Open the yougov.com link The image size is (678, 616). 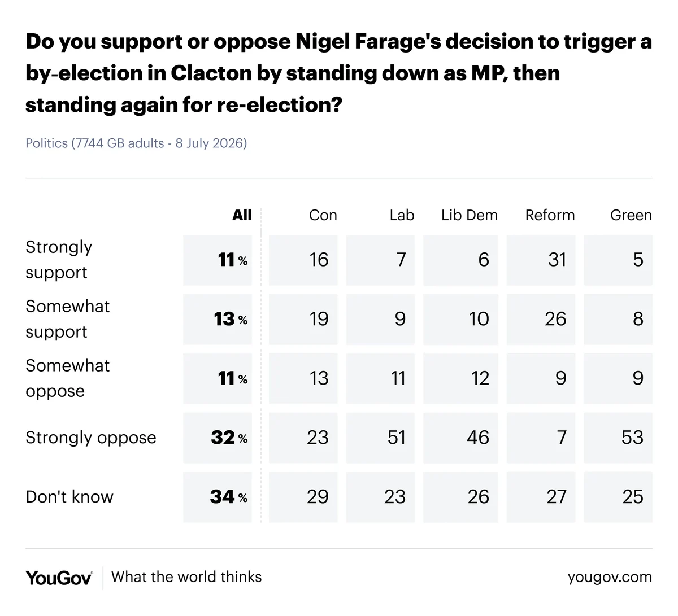coord(610,578)
